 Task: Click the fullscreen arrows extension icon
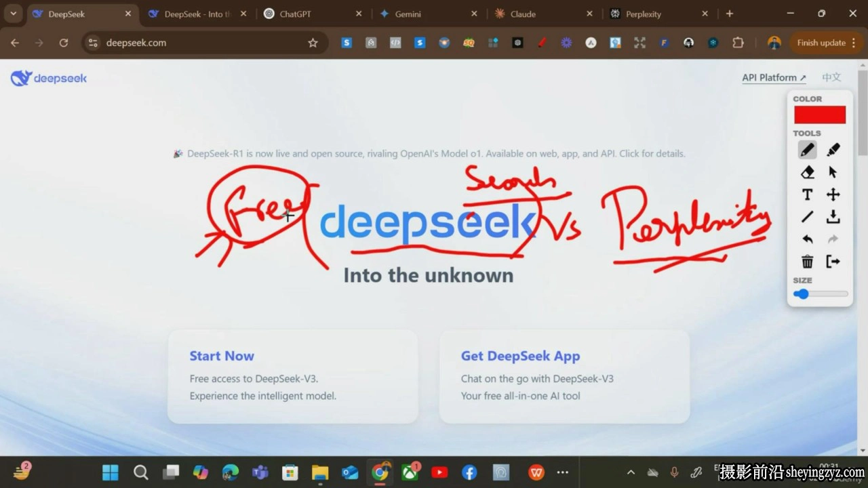[x=639, y=43]
